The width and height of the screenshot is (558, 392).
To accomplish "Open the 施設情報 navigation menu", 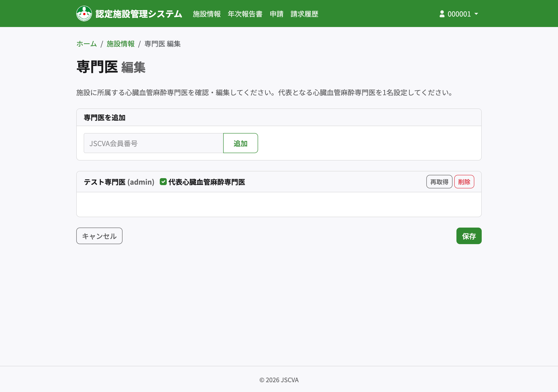I will 206,14.
